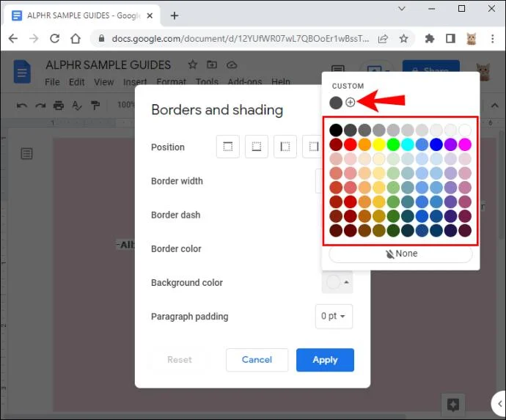Viewport: 506px width, 420px height.
Task: Pick the pure blue color swatch
Action: [436, 144]
